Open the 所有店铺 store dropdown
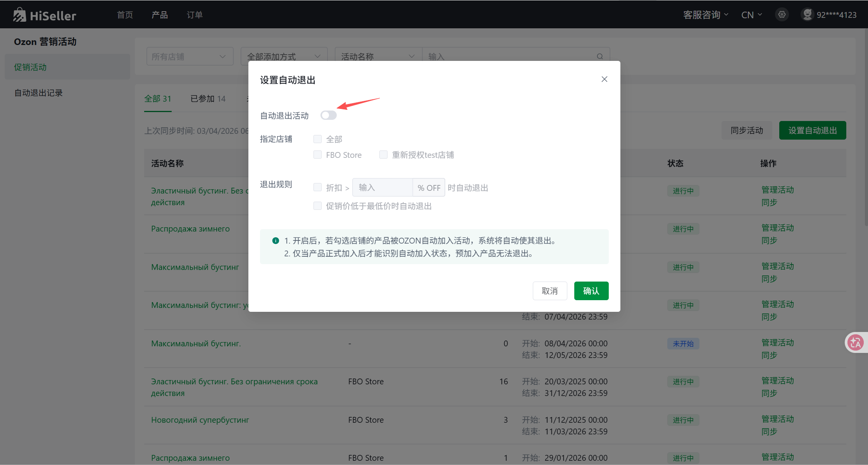The height and width of the screenshot is (465, 868). point(189,57)
